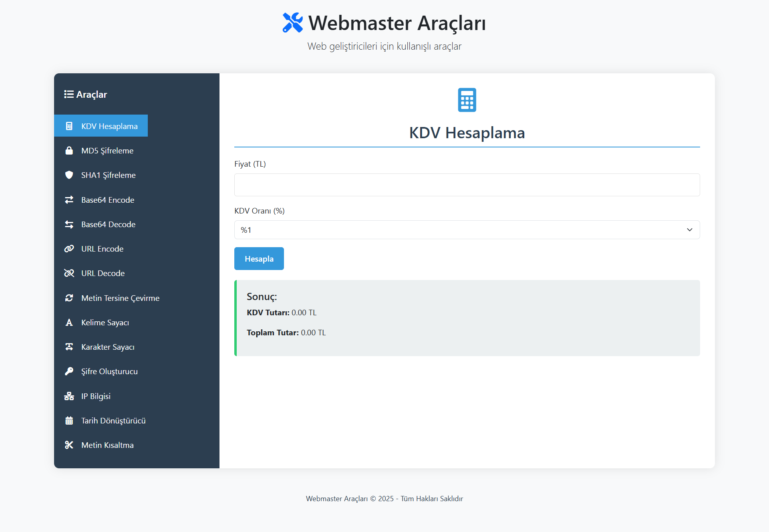Open the MD5 Şifreleme tool
This screenshot has width=769, height=532.
pos(99,151)
